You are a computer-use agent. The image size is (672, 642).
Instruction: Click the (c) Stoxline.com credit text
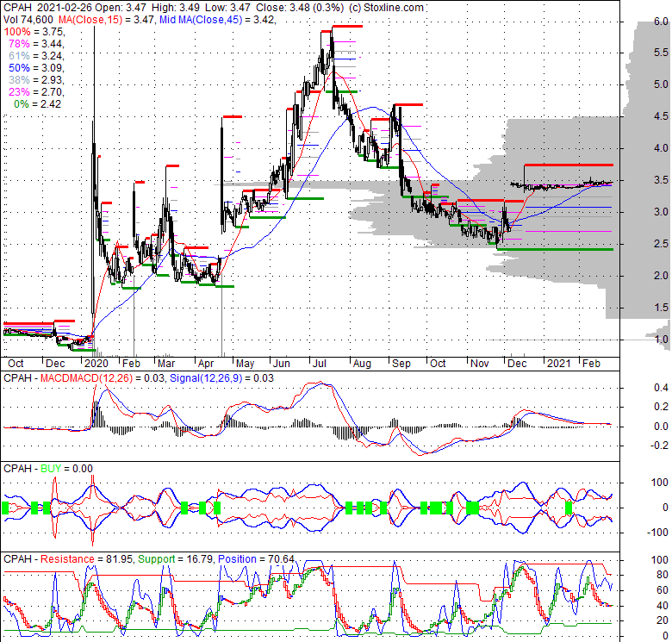click(x=386, y=8)
